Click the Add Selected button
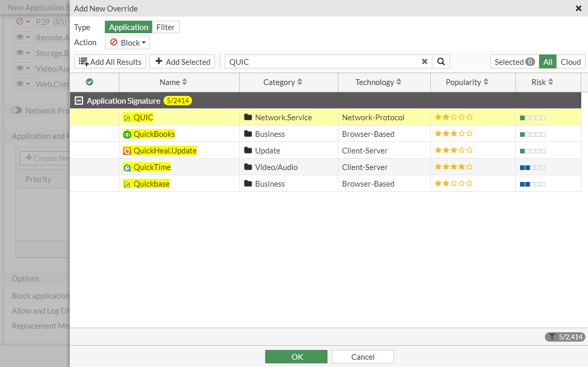This screenshot has height=367, width=588. pos(182,61)
